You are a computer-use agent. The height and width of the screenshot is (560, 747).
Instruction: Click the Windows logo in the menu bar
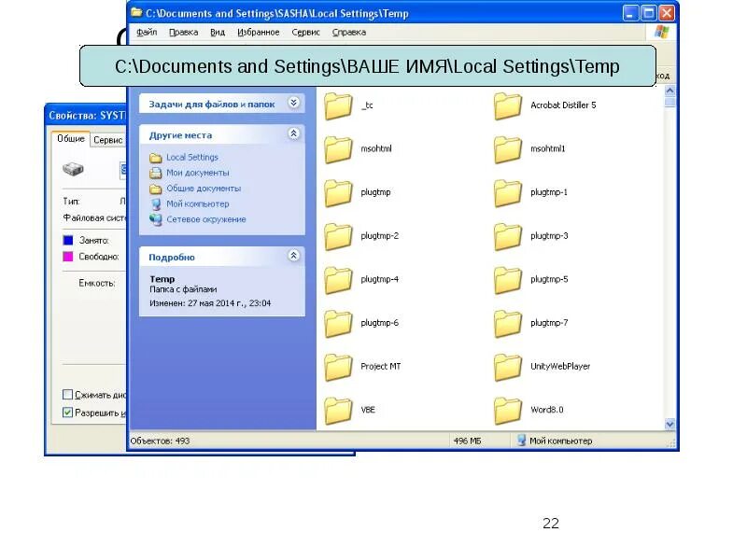point(662,33)
